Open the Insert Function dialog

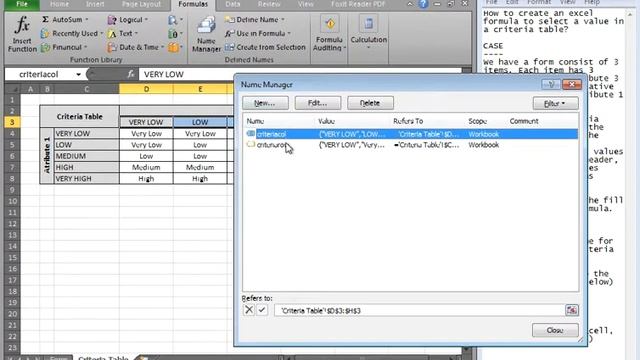(x=22, y=34)
